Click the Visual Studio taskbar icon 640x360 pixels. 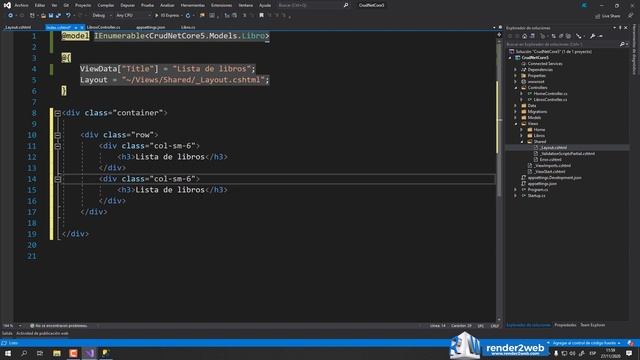coord(90,353)
